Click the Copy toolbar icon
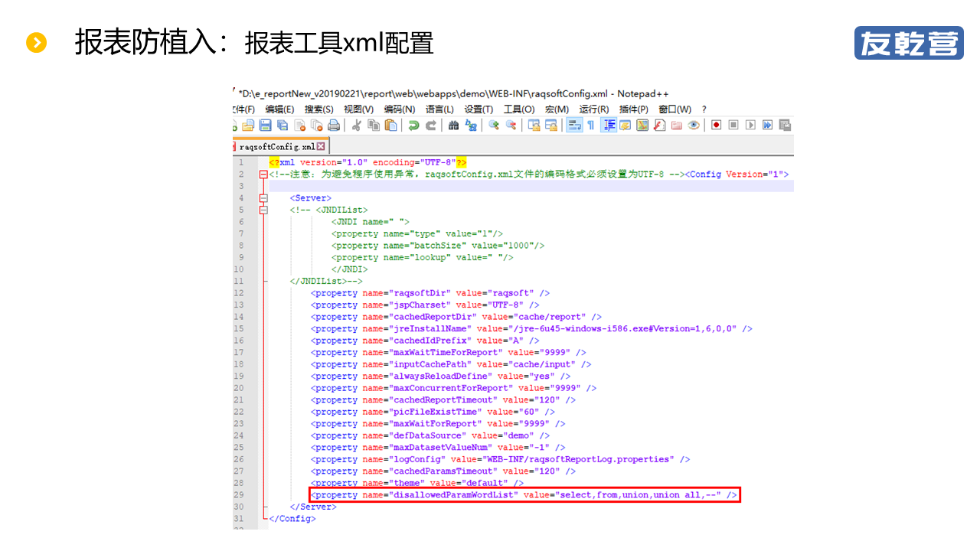This screenshot has height=551, width=980. pyautogui.click(x=374, y=126)
